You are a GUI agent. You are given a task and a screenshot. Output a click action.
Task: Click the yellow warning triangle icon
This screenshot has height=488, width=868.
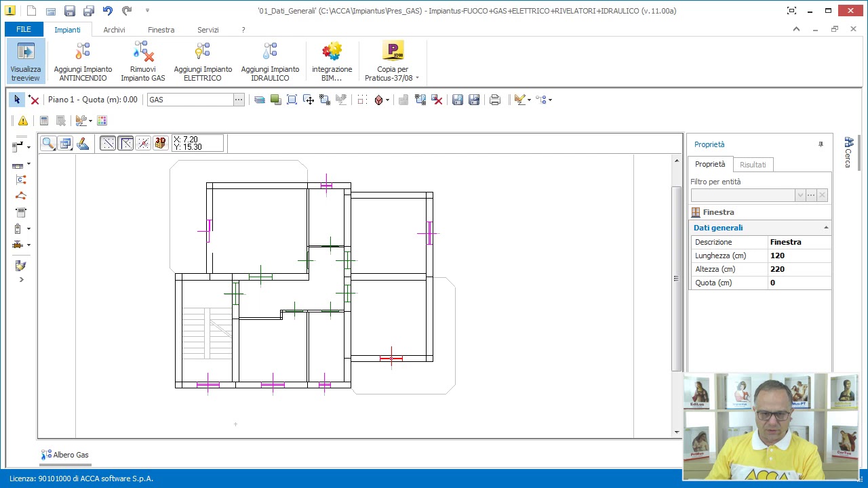coord(23,121)
